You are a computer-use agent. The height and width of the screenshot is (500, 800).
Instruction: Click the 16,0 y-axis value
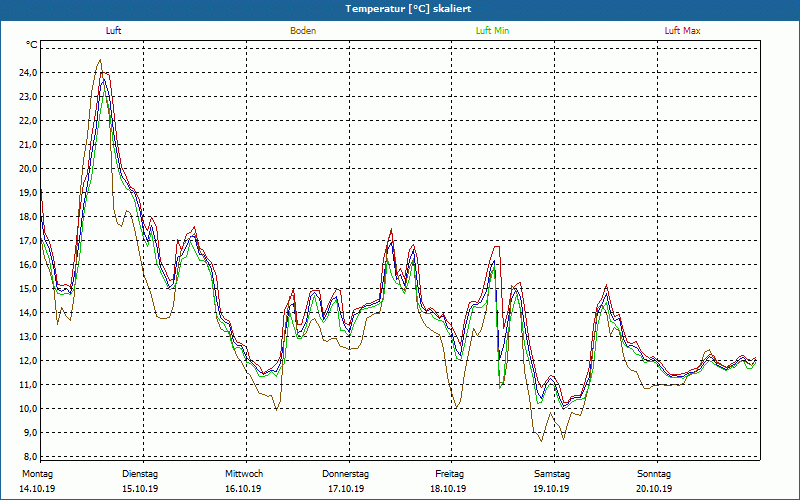point(29,264)
